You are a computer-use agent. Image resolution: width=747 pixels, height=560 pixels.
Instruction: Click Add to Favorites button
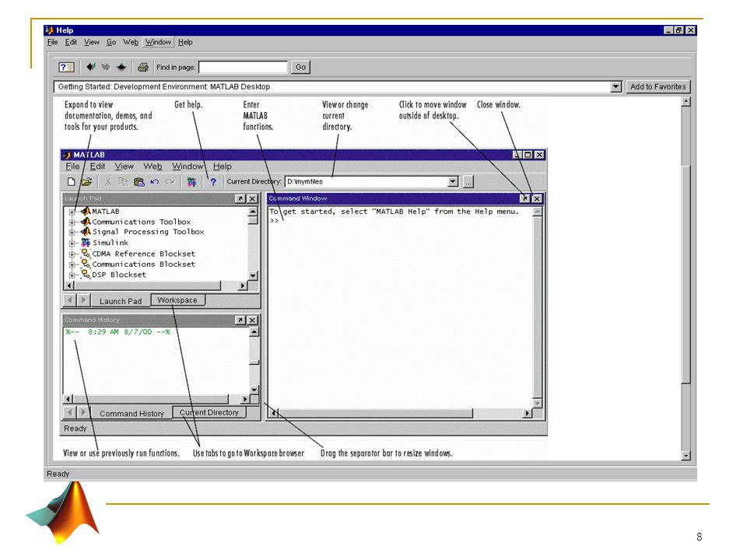[x=658, y=86]
